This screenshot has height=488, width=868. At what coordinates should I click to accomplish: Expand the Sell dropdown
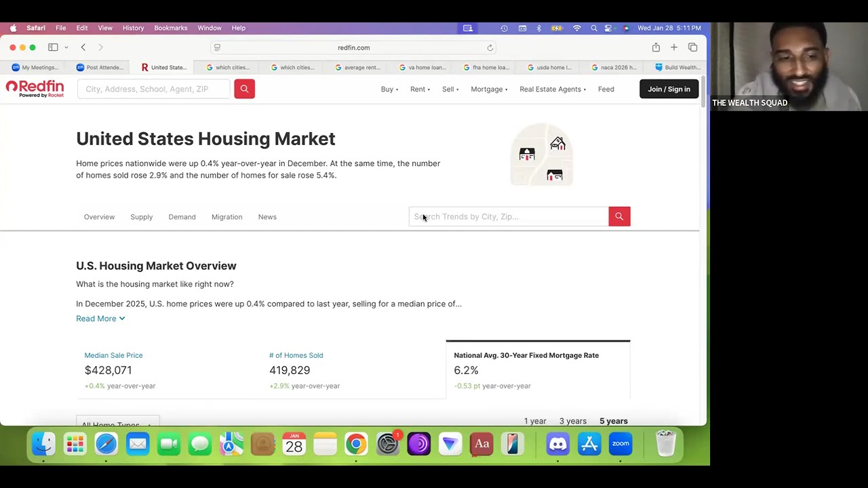click(x=450, y=89)
